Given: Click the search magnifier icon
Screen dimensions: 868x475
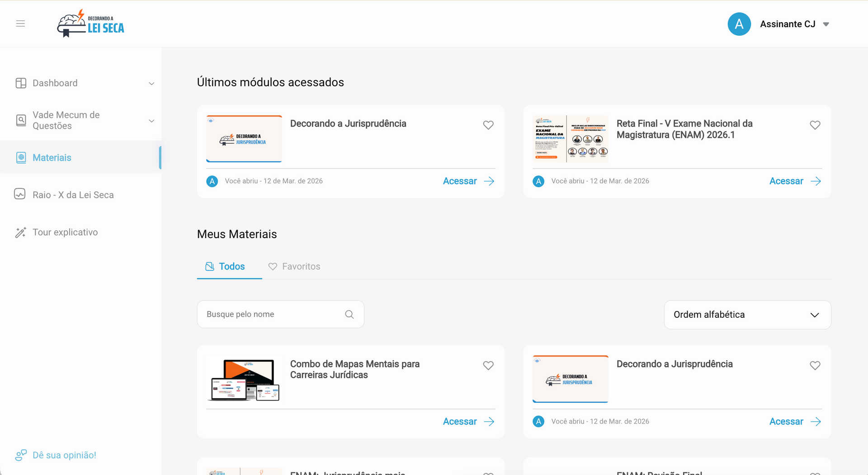Looking at the screenshot, I should tap(349, 315).
